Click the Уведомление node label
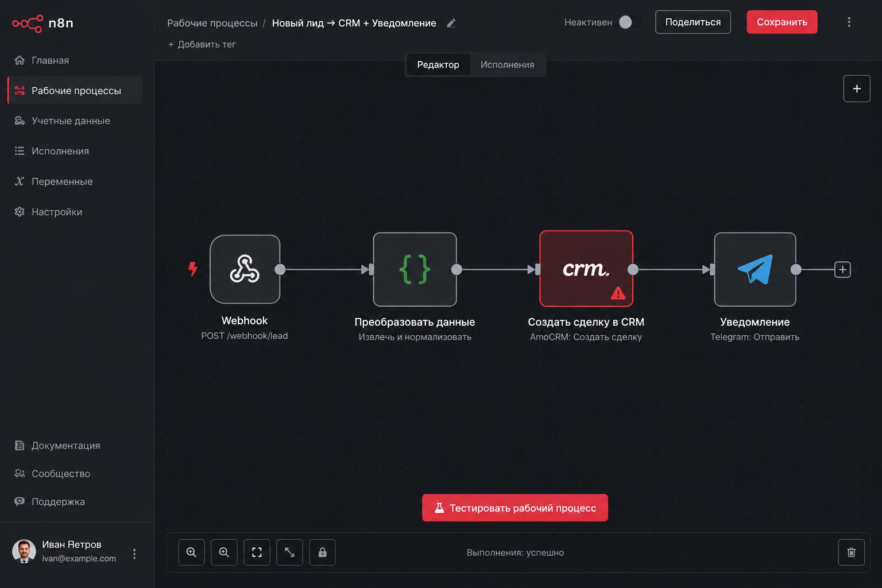The height and width of the screenshot is (588, 882). click(755, 322)
